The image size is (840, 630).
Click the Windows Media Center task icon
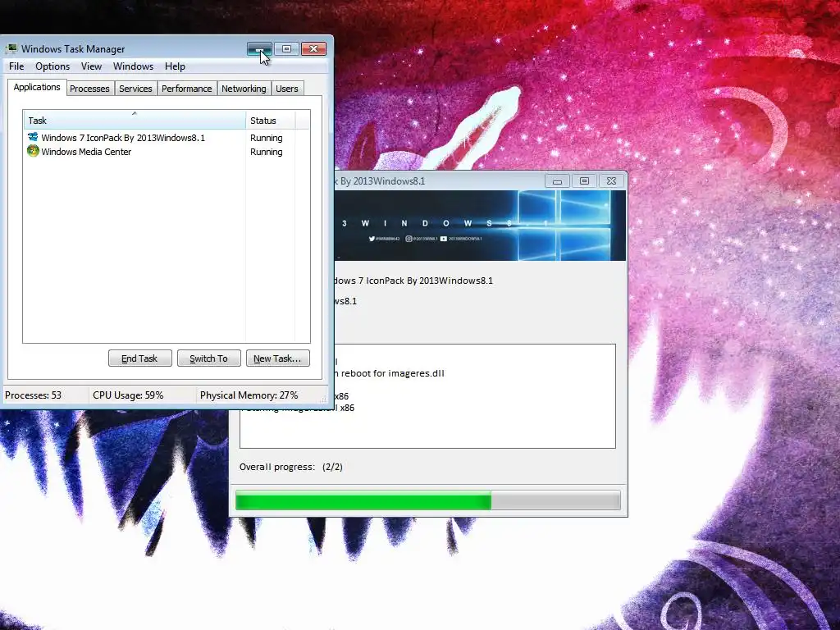click(x=33, y=151)
